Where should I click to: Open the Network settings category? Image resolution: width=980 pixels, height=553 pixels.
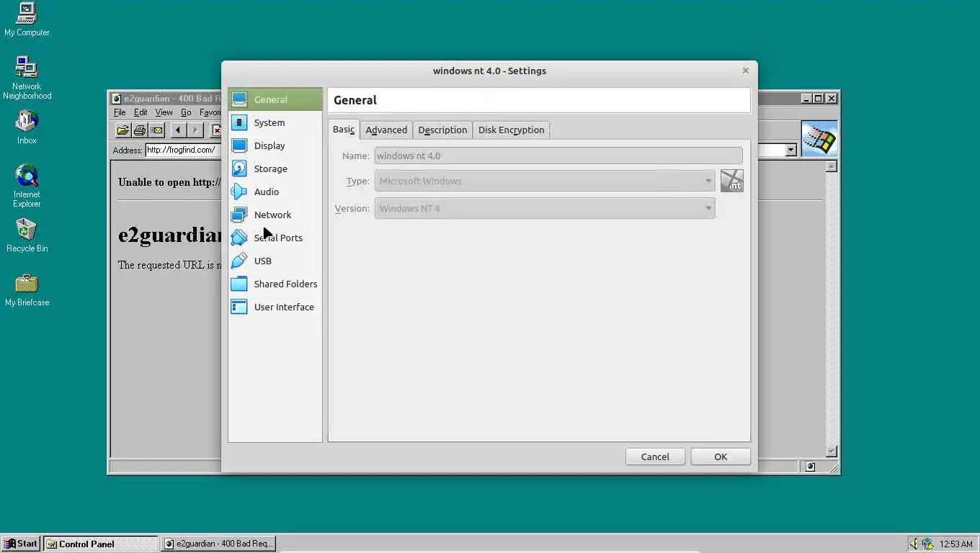pos(275,215)
